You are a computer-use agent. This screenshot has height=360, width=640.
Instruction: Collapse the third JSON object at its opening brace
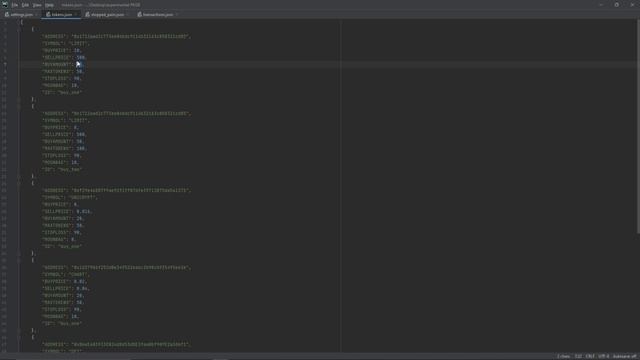click(18, 183)
